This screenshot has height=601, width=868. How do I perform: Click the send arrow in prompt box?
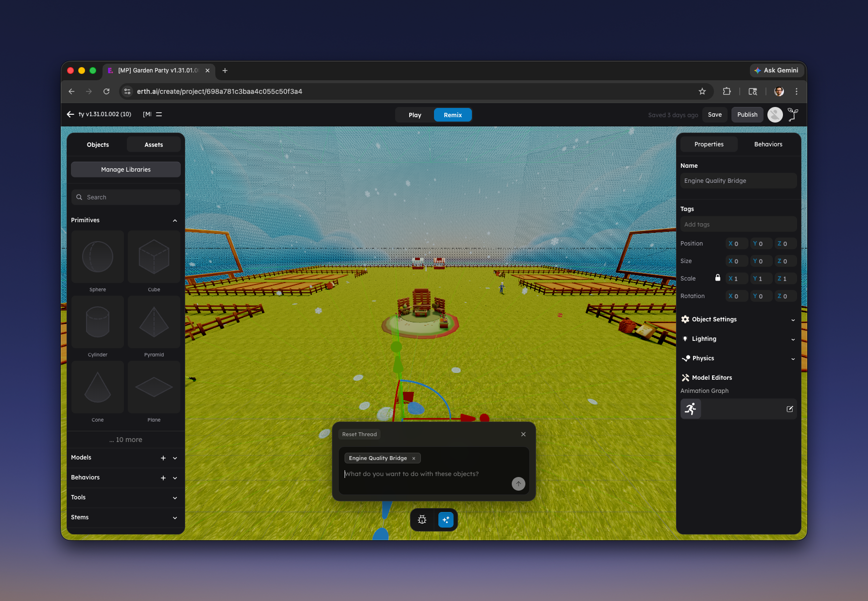click(519, 484)
